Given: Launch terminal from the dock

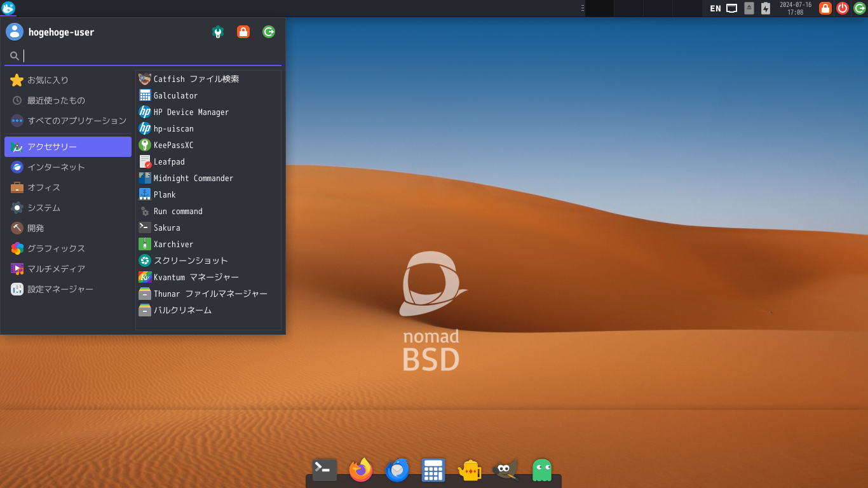Looking at the screenshot, I should (325, 470).
